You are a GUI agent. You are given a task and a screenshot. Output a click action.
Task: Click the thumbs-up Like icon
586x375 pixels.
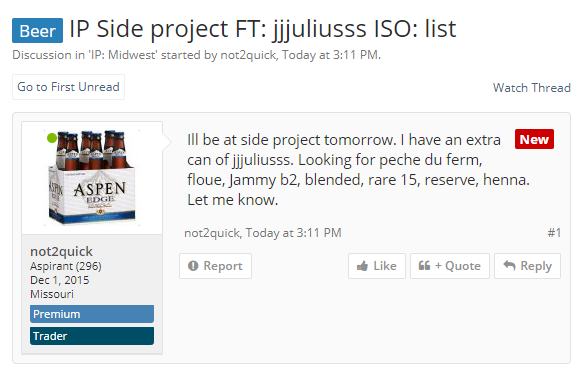(362, 266)
